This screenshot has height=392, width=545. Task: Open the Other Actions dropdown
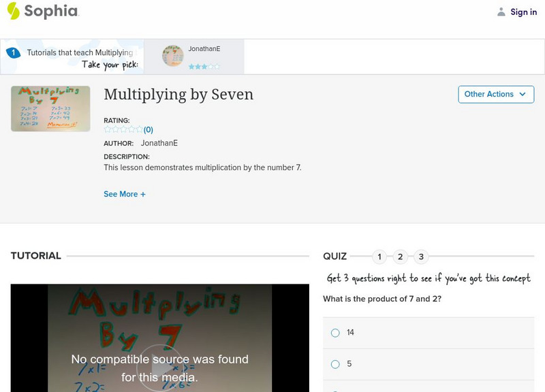[496, 94]
